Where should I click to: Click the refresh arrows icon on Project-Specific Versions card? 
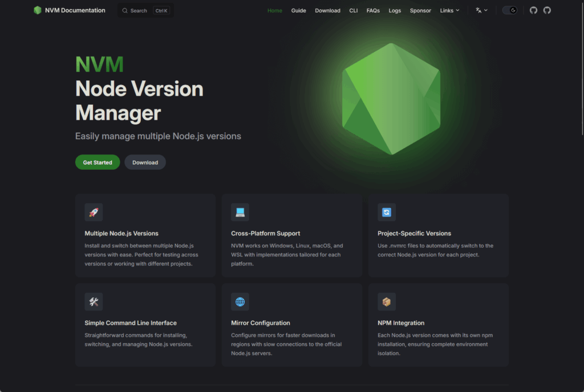pyautogui.click(x=387, y=213)
